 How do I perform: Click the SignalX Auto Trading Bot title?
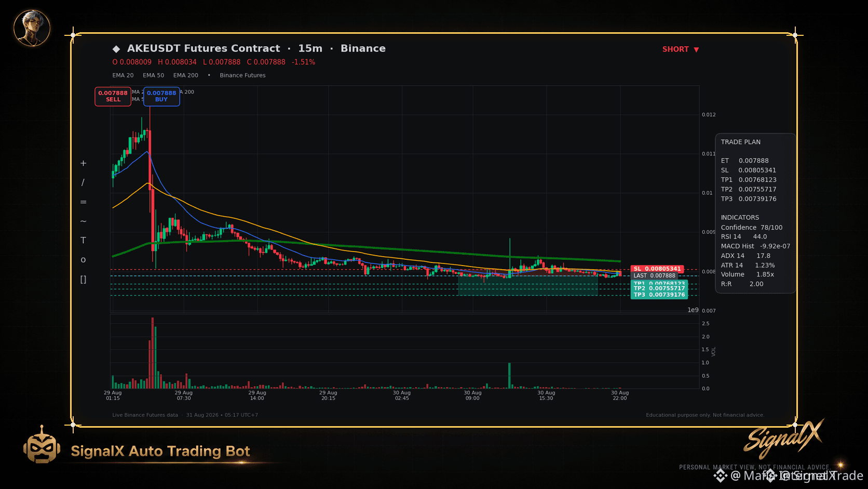160,451
